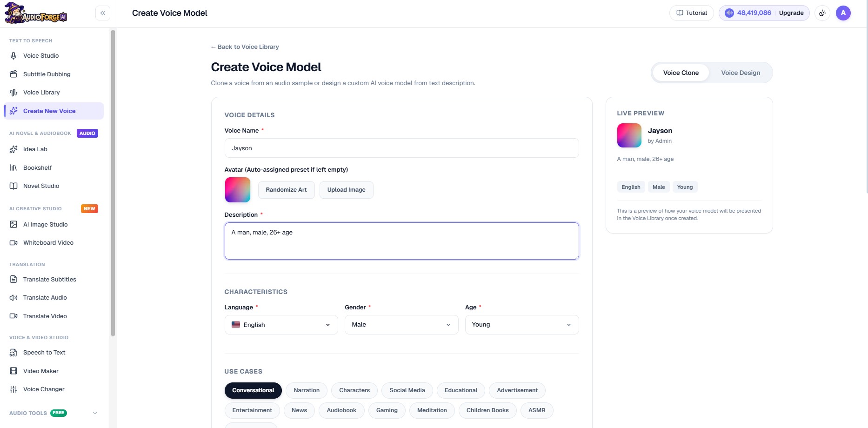Screen dimensions: 868x428
Task: Click the Tutorial book icon
Action: 680,13
